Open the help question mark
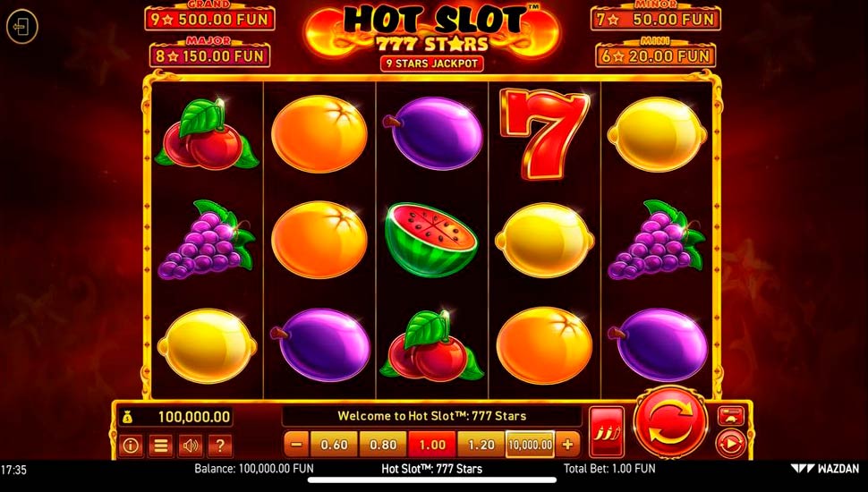This screenshot has height=492, width=868. [x=220, y=445]
